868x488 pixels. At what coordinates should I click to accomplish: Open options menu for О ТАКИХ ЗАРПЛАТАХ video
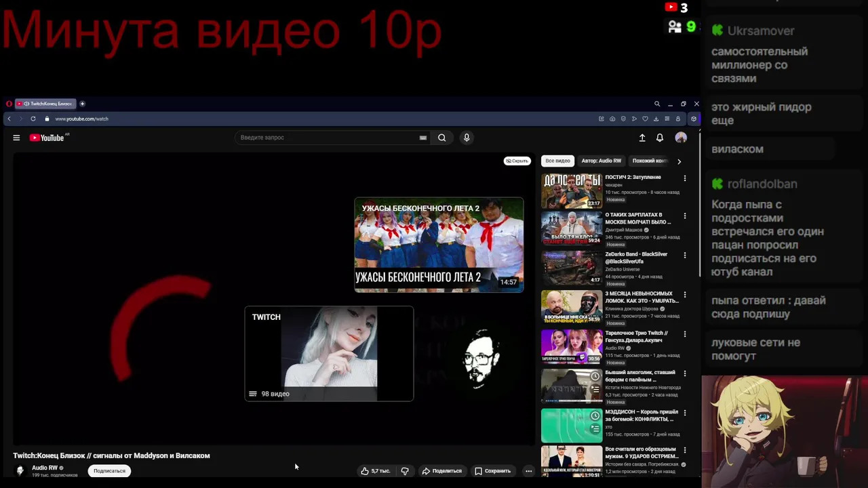click(684, 216)
